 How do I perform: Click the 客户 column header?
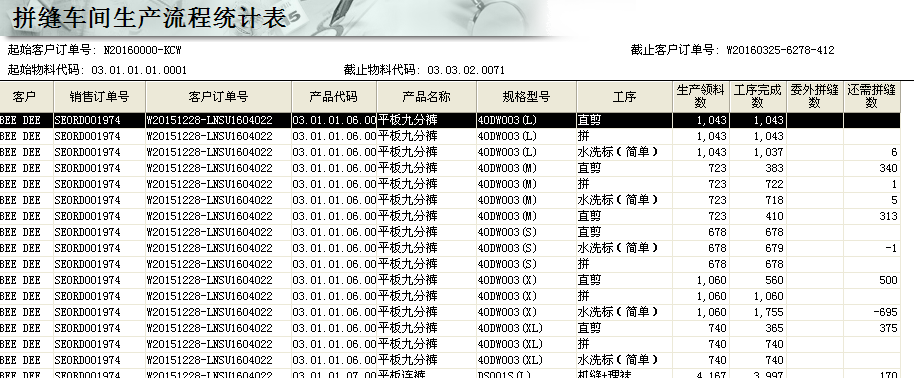pyautogui.click(x=26, y=97)
